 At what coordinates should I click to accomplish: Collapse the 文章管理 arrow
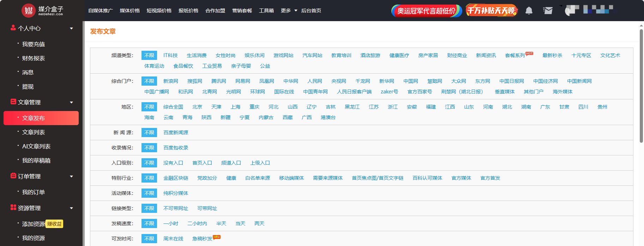(x=71, y=103)
